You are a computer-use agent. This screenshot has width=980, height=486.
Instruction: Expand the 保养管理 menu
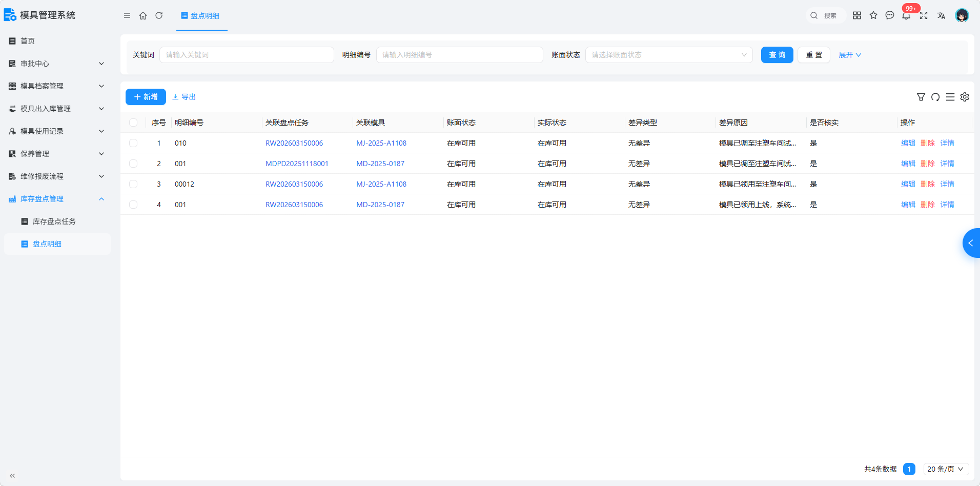[56, 154]
